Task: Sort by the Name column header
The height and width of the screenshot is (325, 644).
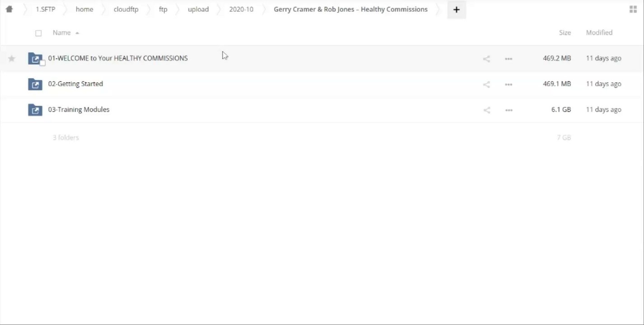Action: tap(62, 32)
